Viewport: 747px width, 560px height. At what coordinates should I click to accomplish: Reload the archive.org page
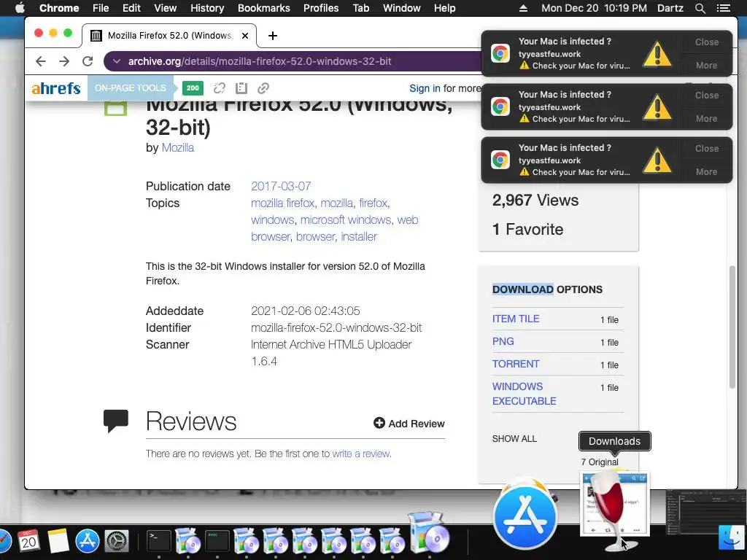tap(88, 61)
